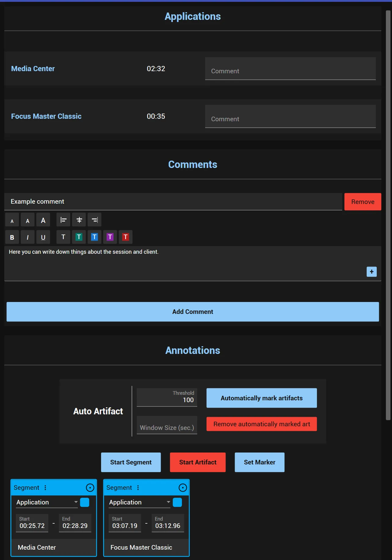Choose the default plain text color T

click(x=64, y=237)
